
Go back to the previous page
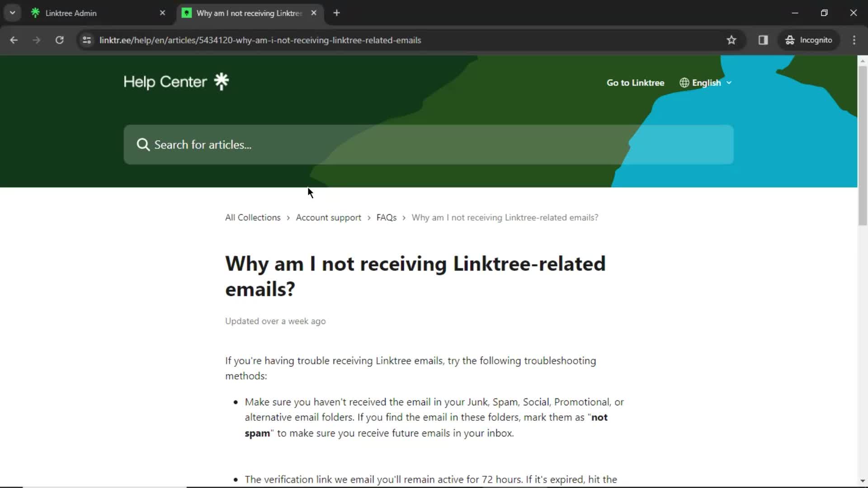14,40
